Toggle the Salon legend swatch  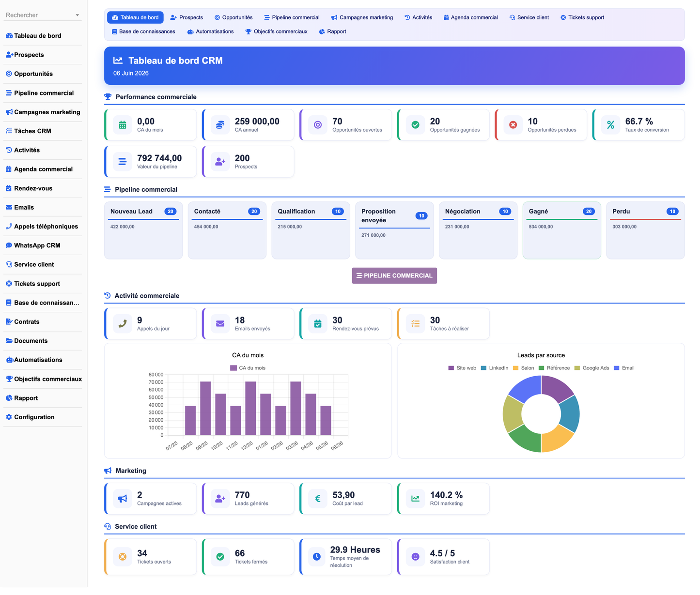click(516, 368)
